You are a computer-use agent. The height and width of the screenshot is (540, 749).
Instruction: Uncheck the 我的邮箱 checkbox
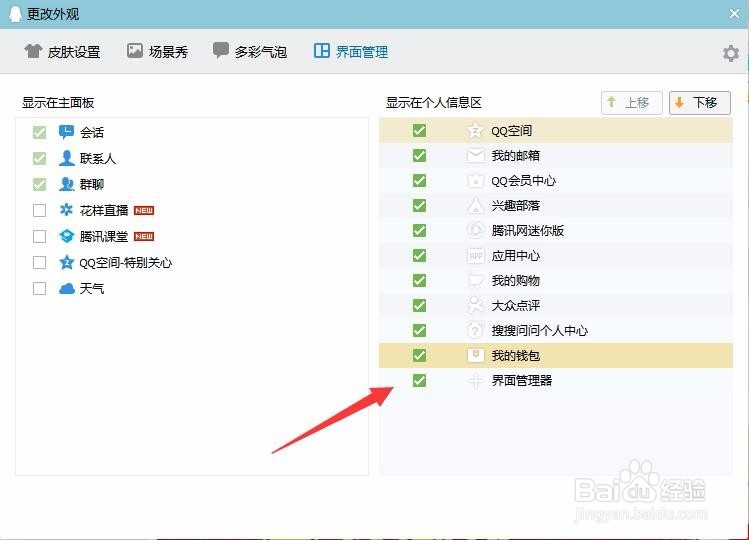pyautogui.click(x=419, y=155)
